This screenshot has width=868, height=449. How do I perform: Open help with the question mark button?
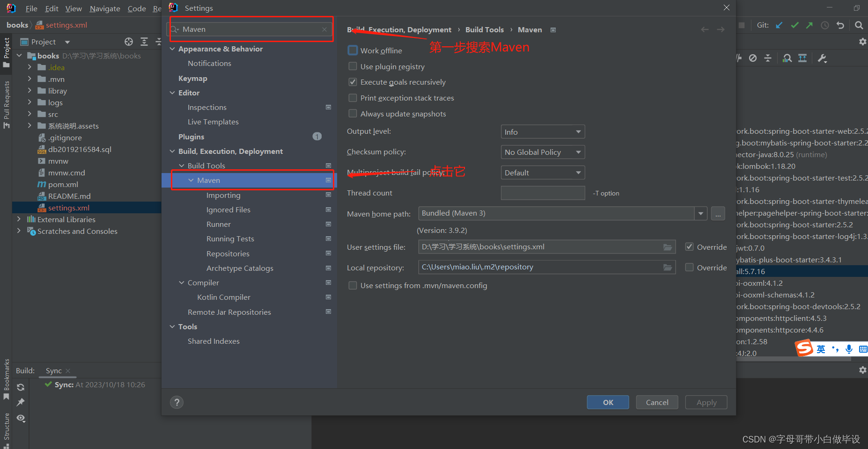177,402
